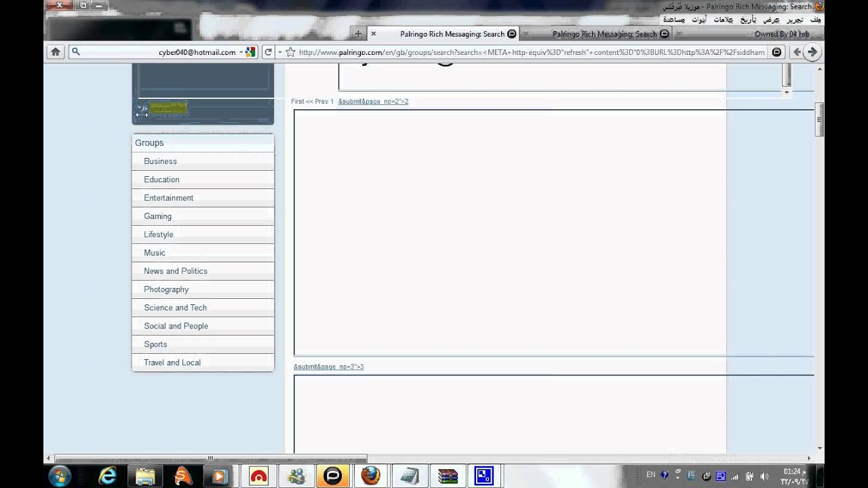Click the system clock showing 01:24
Viewport: 868px width, 488px height.
(795, 476)
